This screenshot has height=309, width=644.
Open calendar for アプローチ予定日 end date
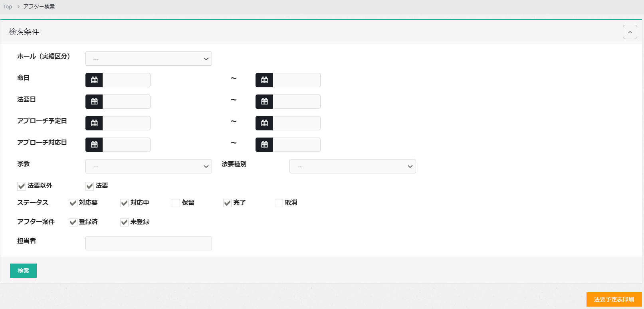click(x=264, y=123)
